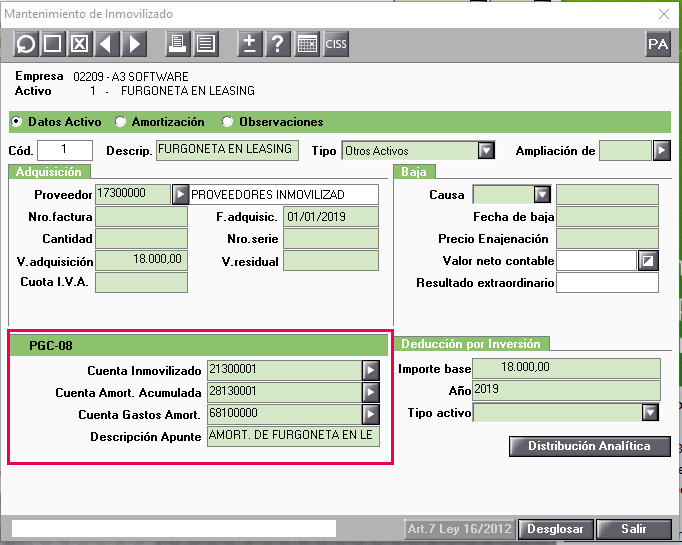The image size is (682, 545).
Task: Click the Proveedor lookup arrow button
Action: click(180, 194)
